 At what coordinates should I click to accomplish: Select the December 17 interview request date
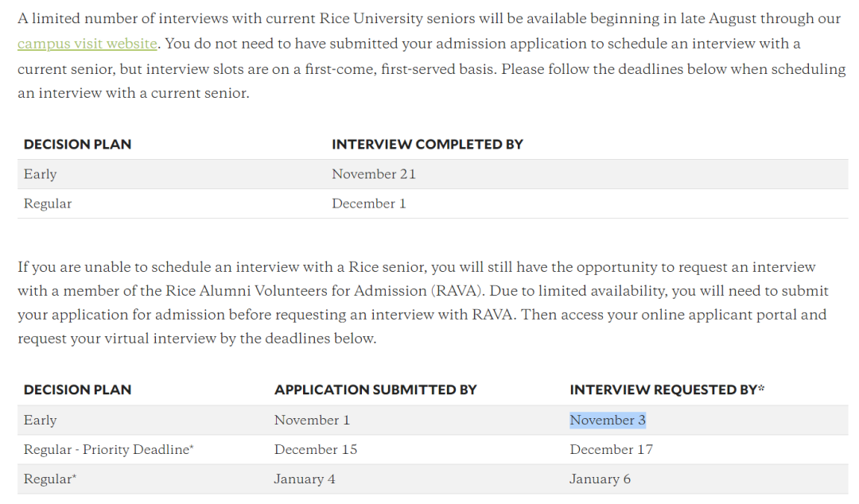pos(611,450)
